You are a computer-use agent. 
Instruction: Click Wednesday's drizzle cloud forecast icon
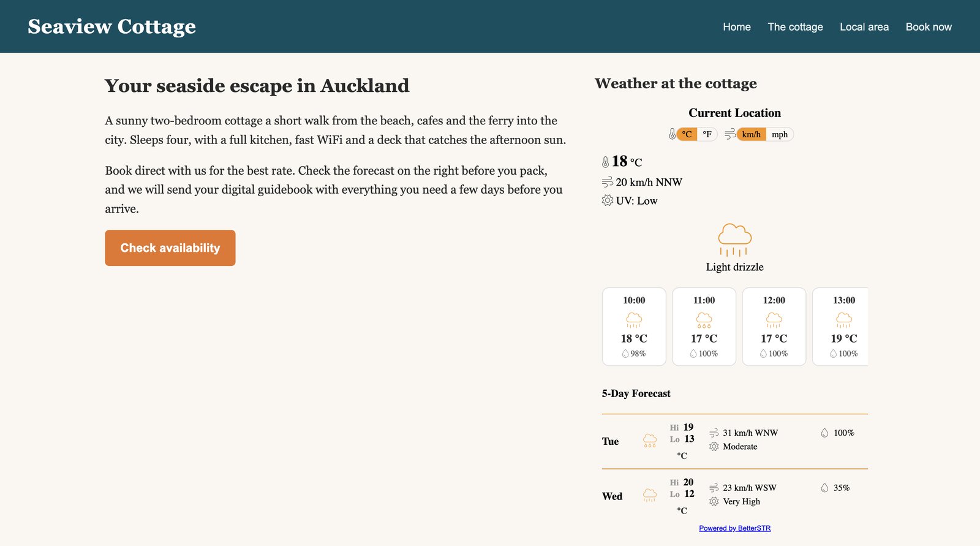click(x=650, y=496)
